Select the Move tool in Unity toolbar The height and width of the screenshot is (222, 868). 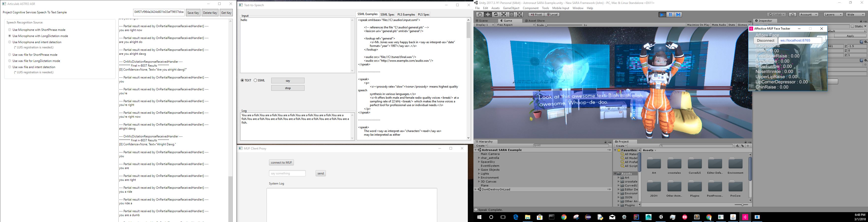488,15
